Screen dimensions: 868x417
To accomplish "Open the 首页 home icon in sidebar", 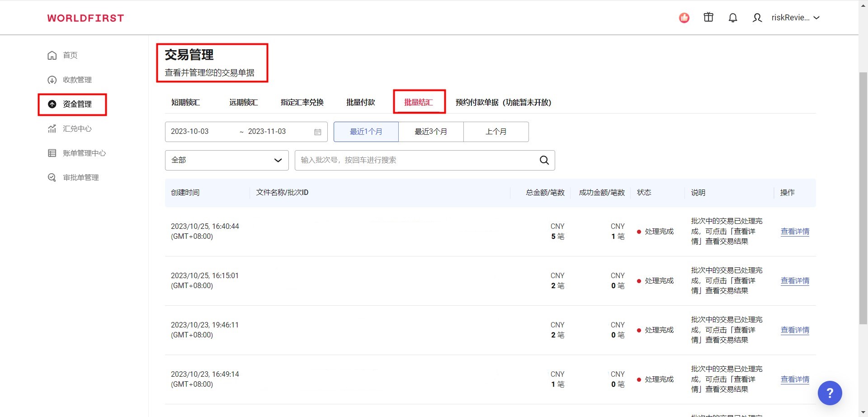I will pos(52,55).
